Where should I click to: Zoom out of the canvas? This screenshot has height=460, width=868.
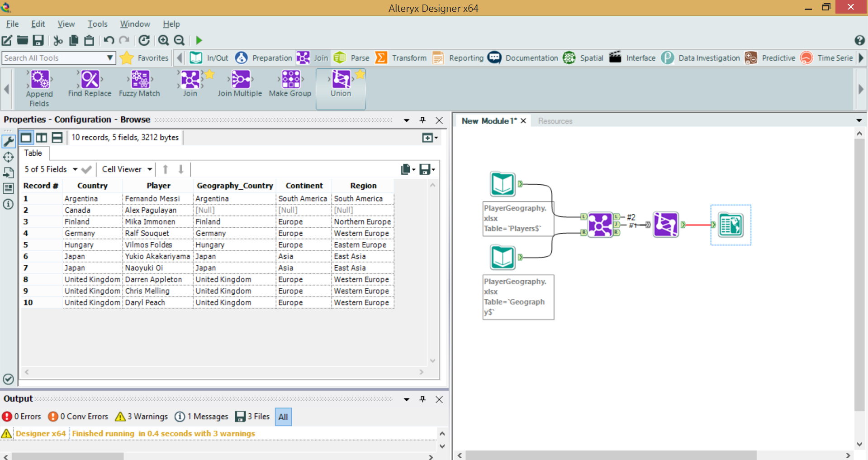(x=179, y=40)
